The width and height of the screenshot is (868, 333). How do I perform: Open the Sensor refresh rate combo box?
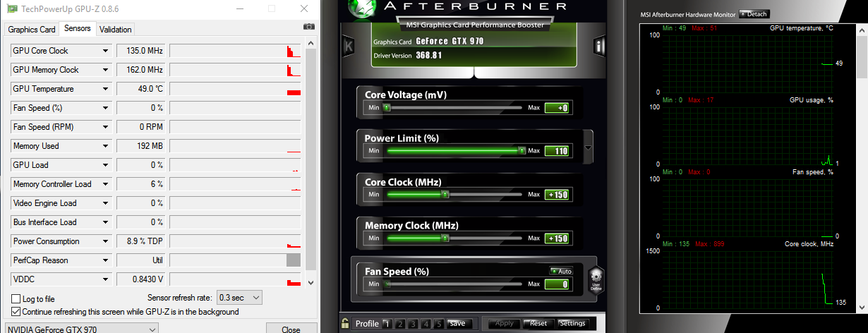239,298
